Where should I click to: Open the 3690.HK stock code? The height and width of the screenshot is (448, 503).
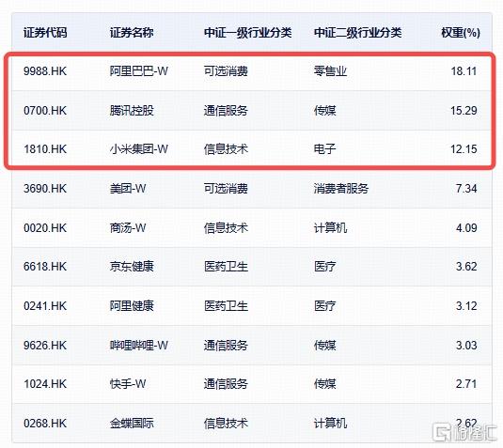pos(45,189)
